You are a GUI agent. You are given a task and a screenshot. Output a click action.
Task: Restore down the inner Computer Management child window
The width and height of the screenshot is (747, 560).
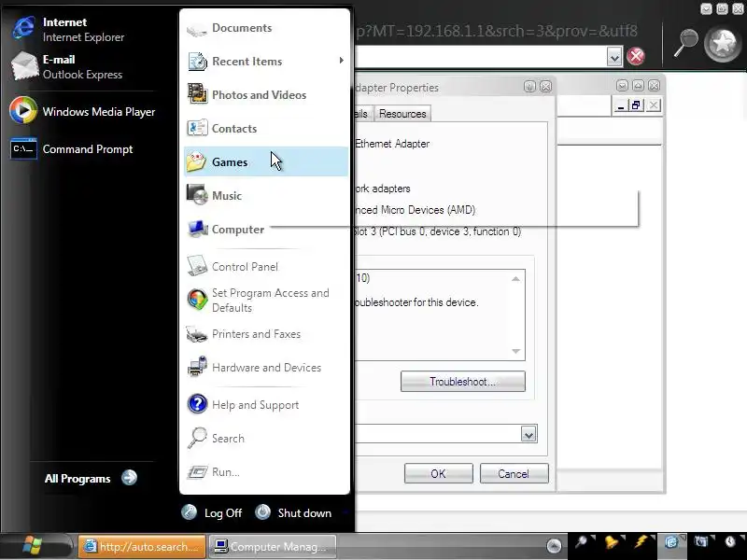pyautogui.click(x=637, y=105)
